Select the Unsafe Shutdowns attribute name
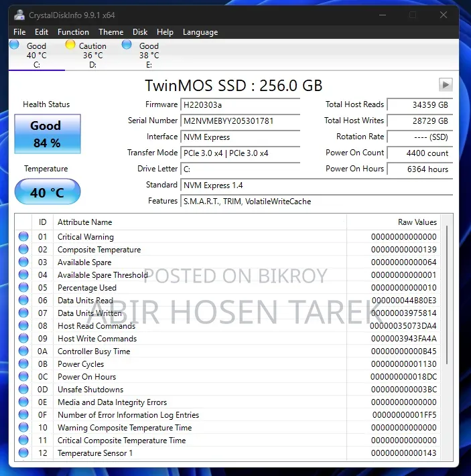Screen dimensions: 471x476 pos(90,390)
